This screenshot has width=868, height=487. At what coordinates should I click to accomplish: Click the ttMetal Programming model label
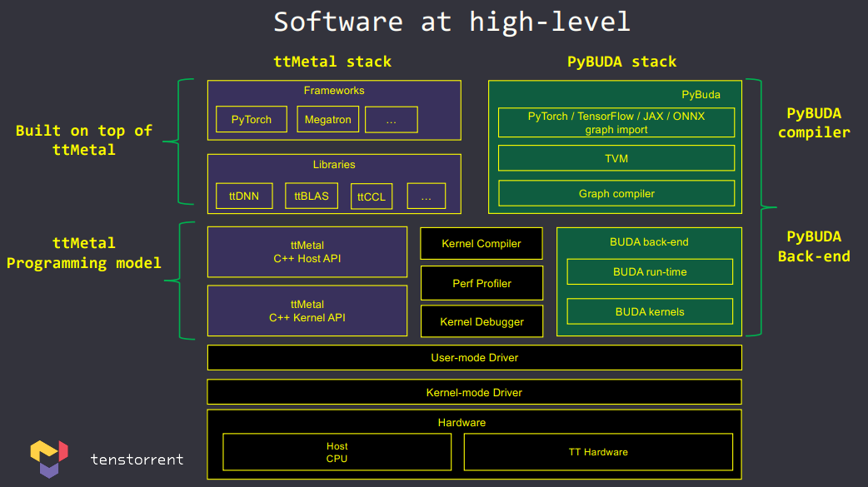click(83, 253)
